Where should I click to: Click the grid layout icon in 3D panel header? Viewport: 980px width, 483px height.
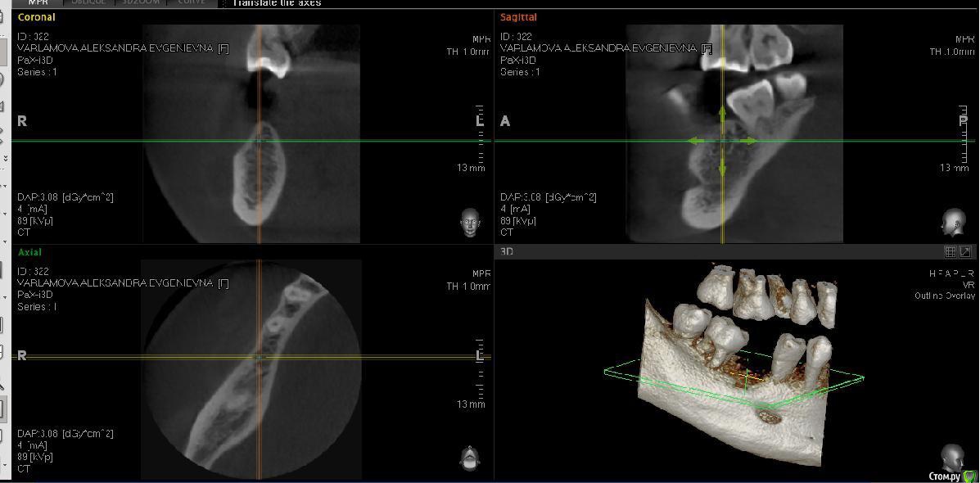950,252
